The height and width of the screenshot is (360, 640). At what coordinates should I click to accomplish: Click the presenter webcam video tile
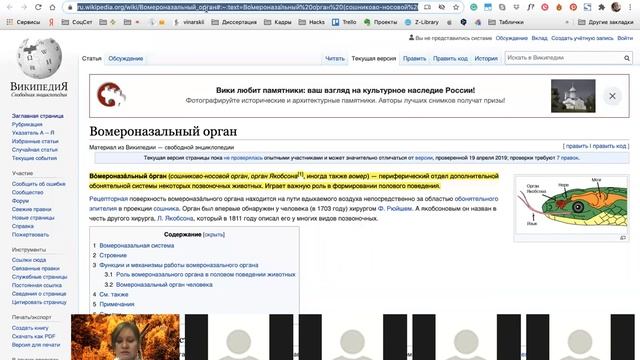125,337
